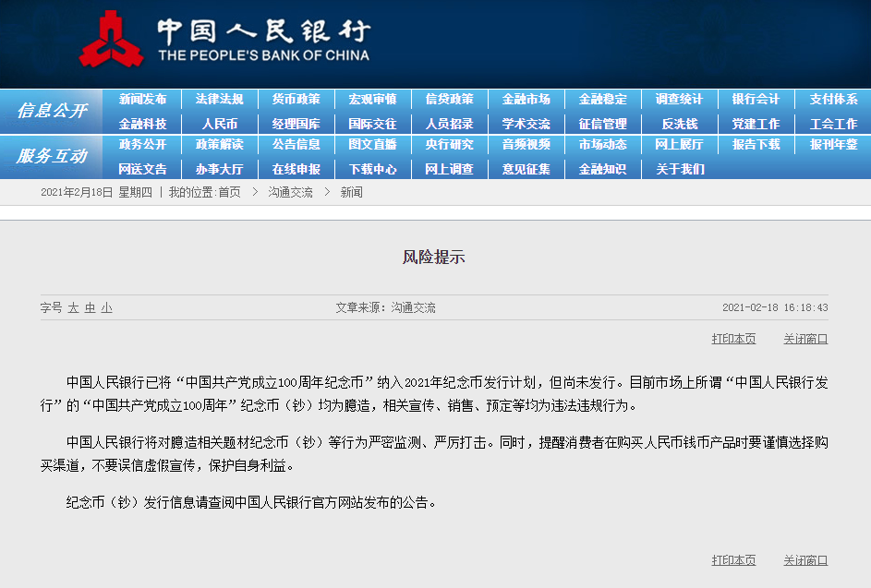Screen dimensions: 871x588
Task: Open the 银行会计 section
Action: [756, 100]
